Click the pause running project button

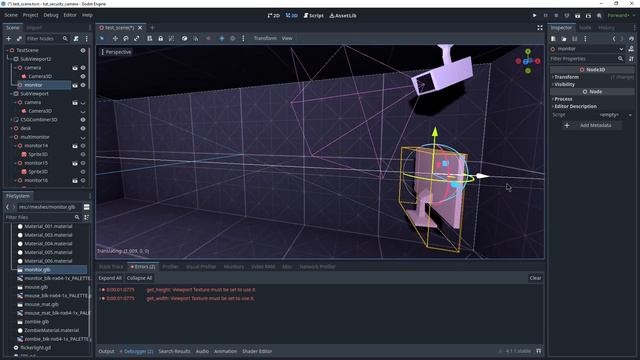pos(545,16)
